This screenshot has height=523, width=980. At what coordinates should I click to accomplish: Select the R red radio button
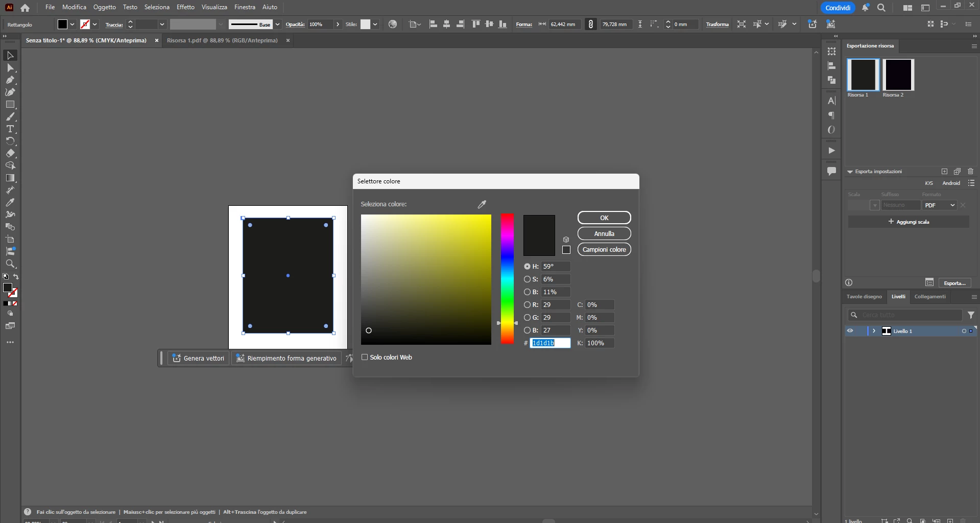coord(527,305)
